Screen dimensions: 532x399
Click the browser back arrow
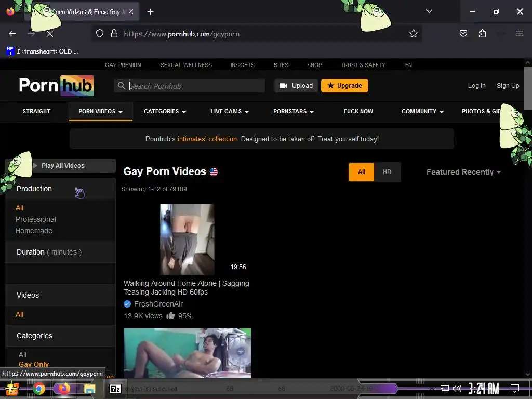click(12, 34)
